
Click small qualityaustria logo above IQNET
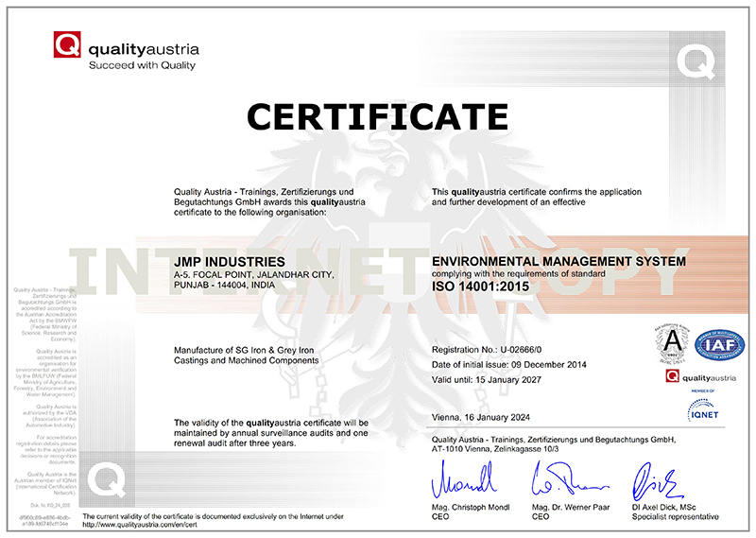pos(700,377)
